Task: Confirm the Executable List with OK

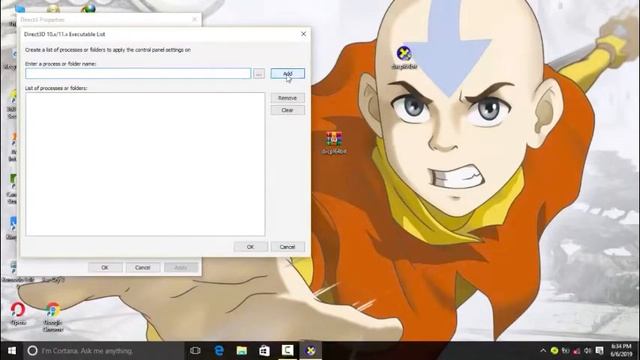Action: pyautogui.click(x=250, y=247)
